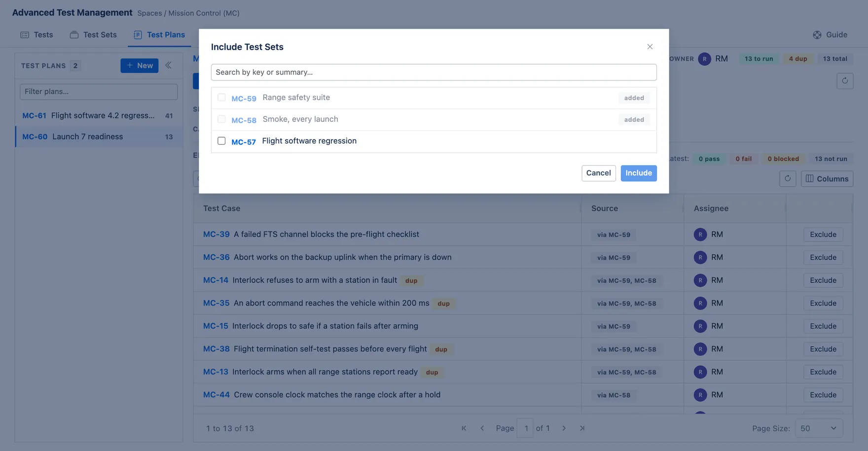Cancel the Include Test Sets dialog

coord(598,173)
